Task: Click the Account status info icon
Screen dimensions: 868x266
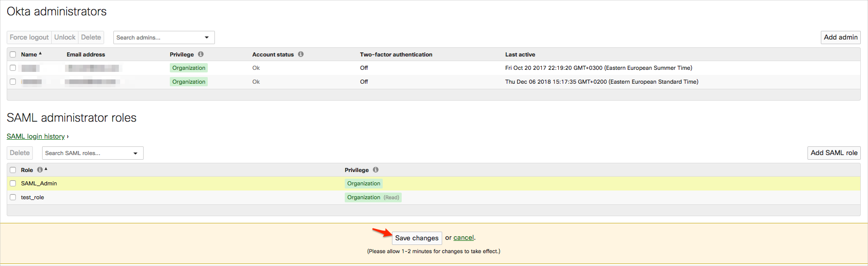Action: coord(301,54)
